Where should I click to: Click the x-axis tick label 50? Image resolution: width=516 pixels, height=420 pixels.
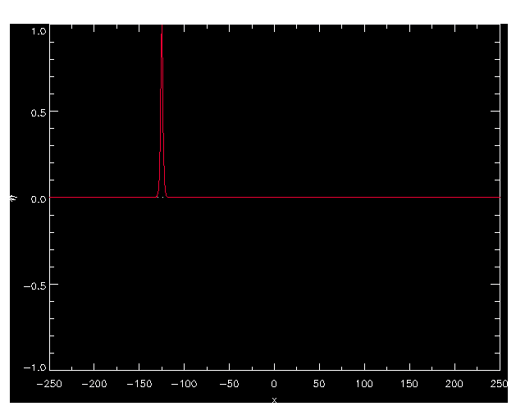point(319,385)
